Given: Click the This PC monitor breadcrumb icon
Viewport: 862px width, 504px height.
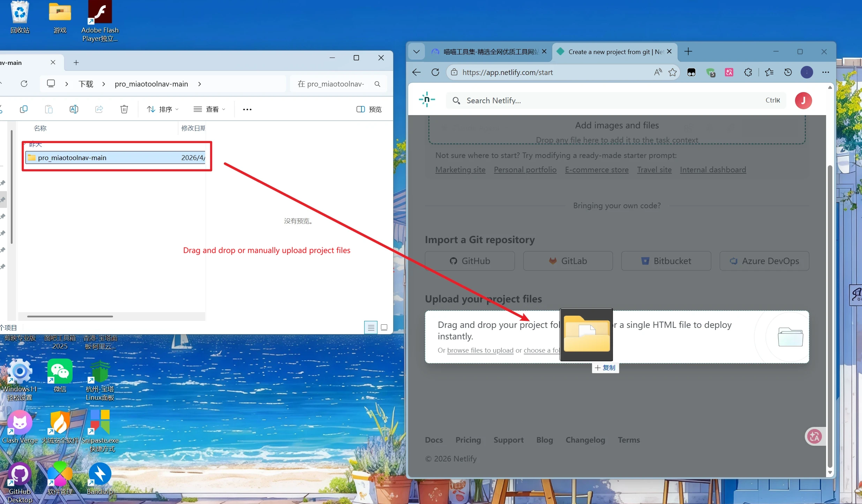Looking at the screenshot, I should pos(51,84).
